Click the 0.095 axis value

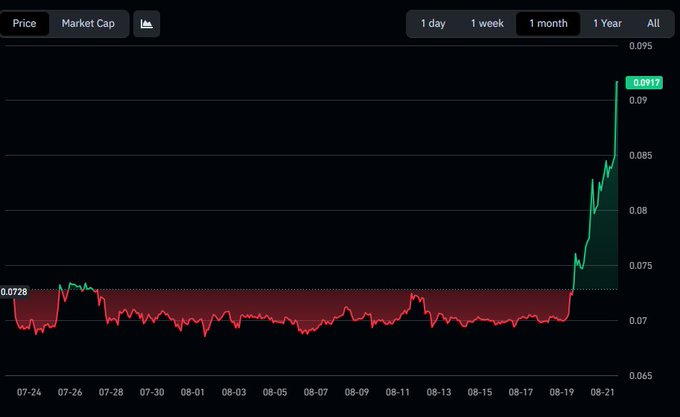point(641,46)
